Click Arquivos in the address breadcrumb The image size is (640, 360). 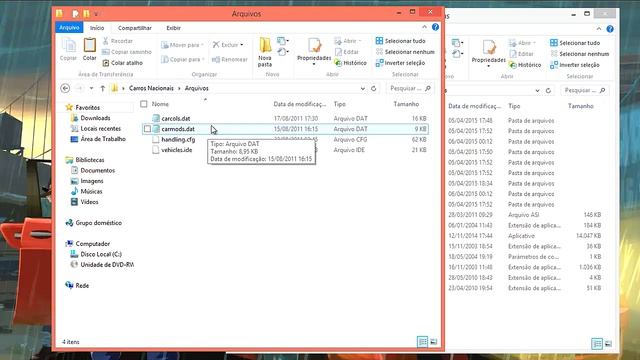(197, 88)
